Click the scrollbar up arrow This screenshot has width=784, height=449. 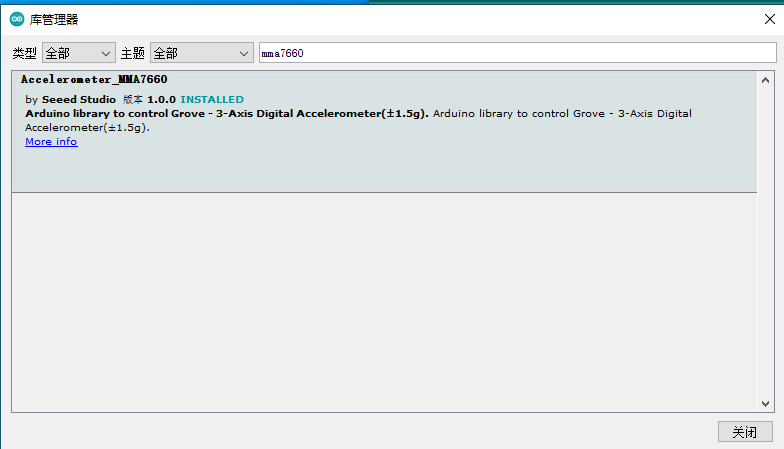pos(766,80)
